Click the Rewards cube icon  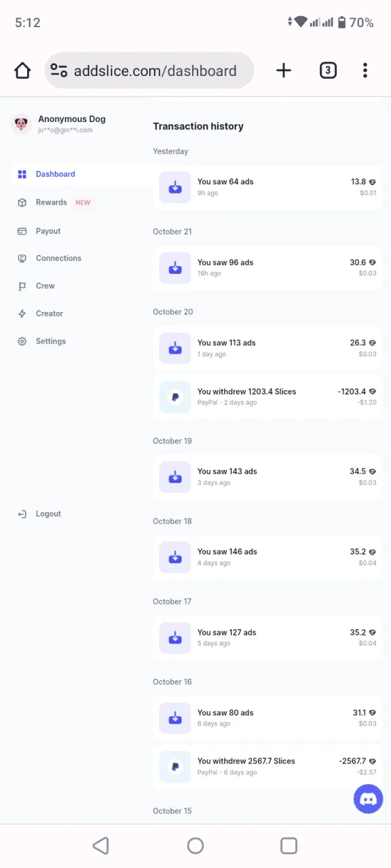click(x=22, y=203)
